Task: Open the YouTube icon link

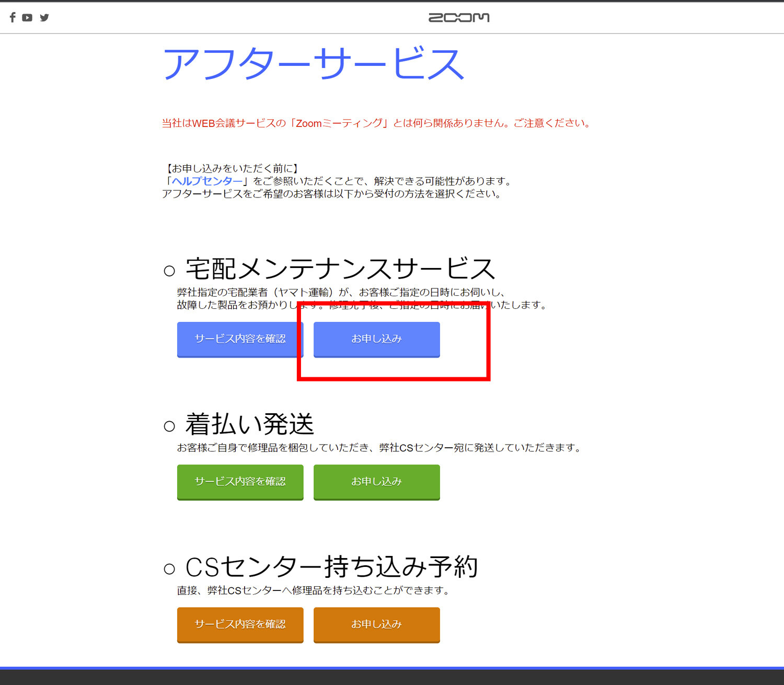Action: 27,17
